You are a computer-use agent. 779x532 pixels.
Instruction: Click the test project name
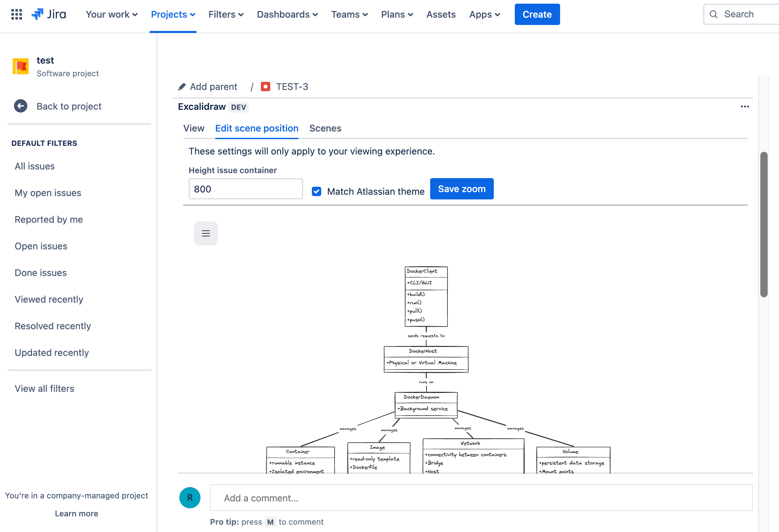(45, 60)
